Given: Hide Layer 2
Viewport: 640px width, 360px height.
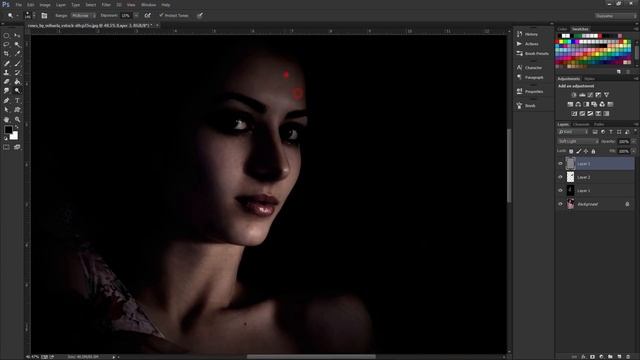Looking at the screenshot, I should (560, 177).
